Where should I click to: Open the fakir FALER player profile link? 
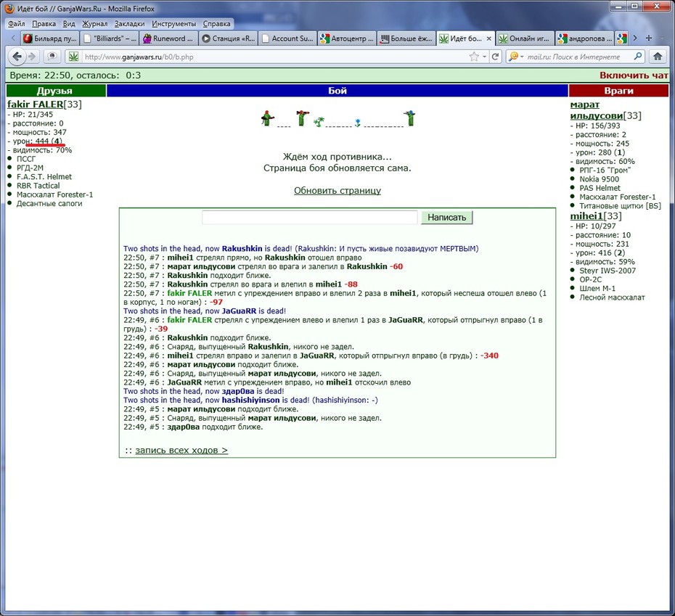[x=36, y=104]
